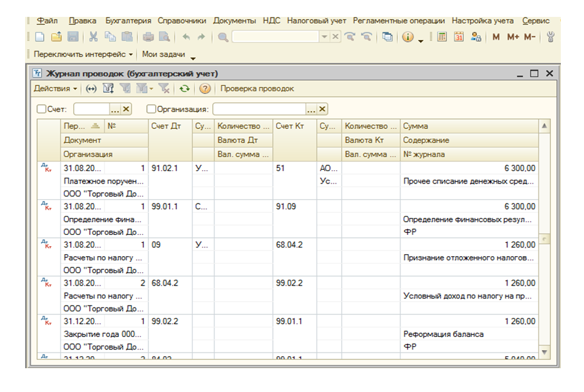
Task: Expand the Действия dropdown menu
Action: 56,89
